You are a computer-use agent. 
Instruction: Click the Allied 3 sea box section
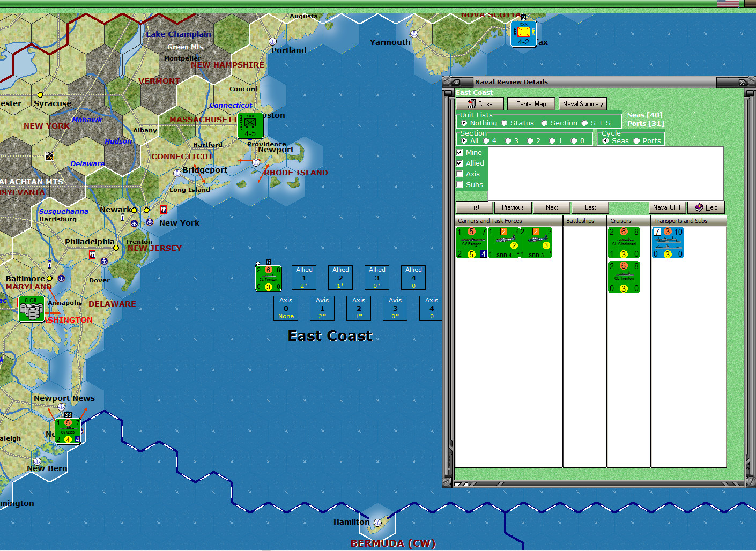click(x=377, y=278)
